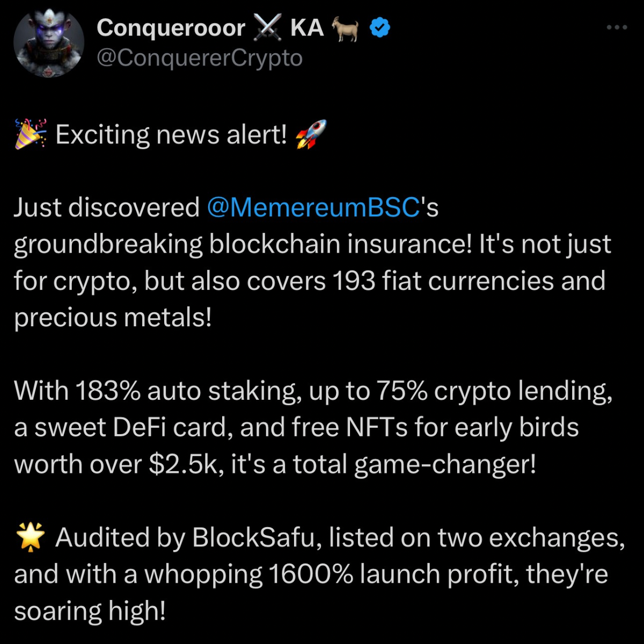Click the blue verified checkmark badge
This screenshot has width=644, height=644.
tap(380, 28)
